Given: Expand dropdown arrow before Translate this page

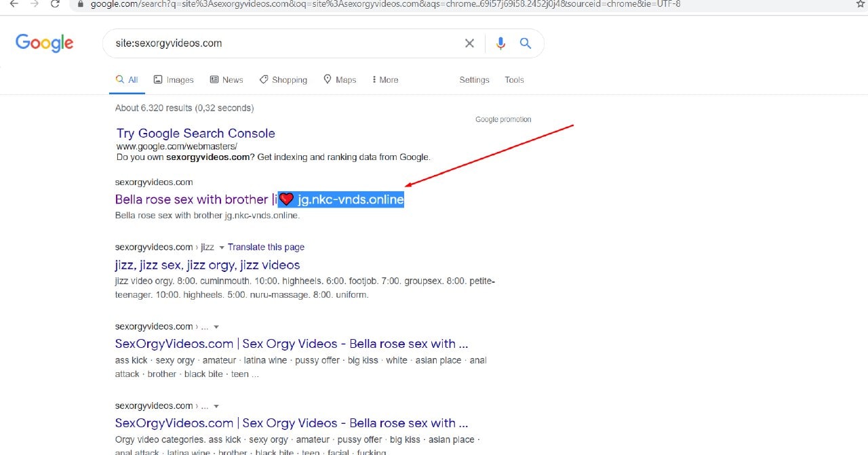Looking at the screenshot, I should pyautogui.click(x=221, y=248).
